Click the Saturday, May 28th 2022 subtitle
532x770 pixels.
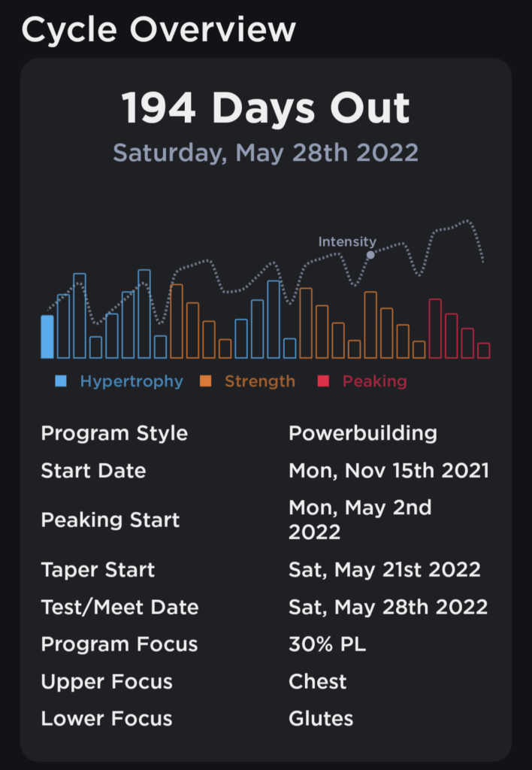coord(266,153)
